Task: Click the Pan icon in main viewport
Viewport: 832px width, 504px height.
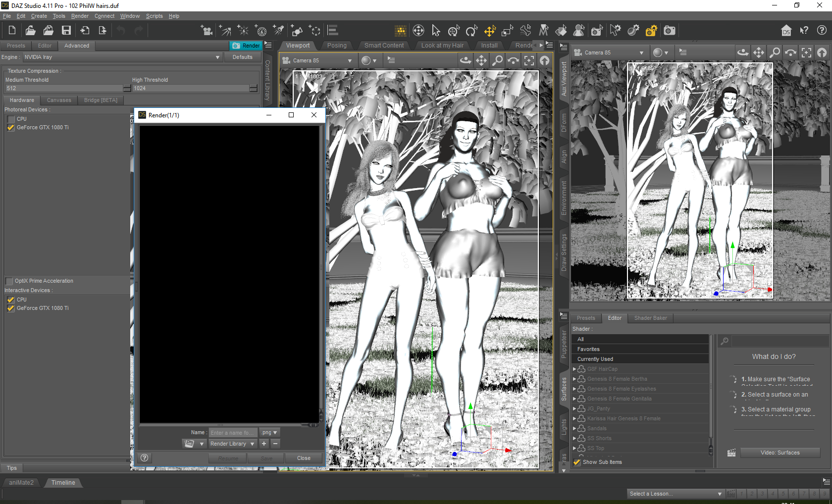Action: 481,60
